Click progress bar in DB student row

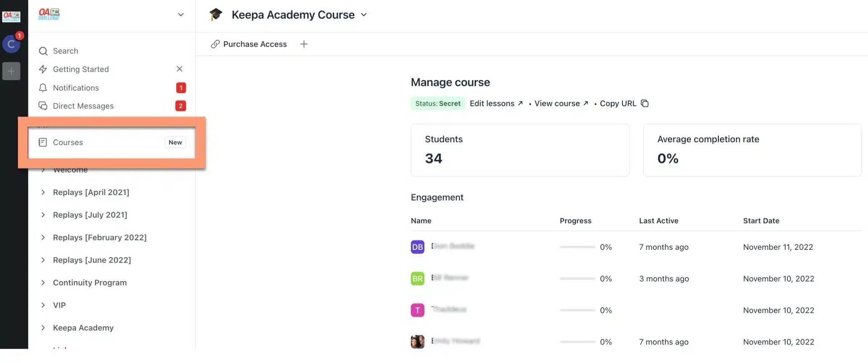point(577,247)
